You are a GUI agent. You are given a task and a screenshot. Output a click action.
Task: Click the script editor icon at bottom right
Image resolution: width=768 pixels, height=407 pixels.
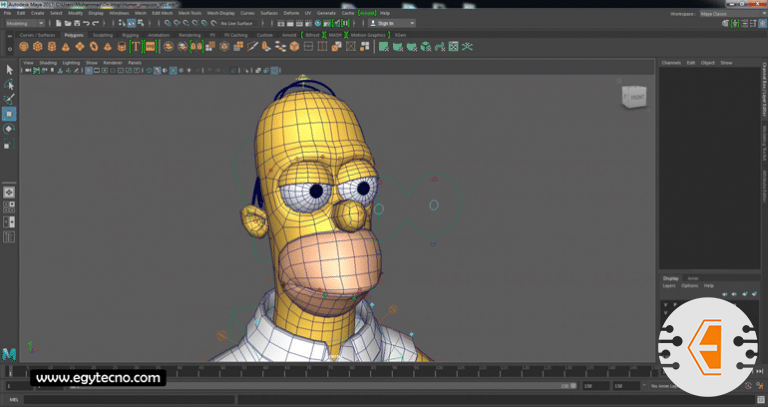pos(761,400)
